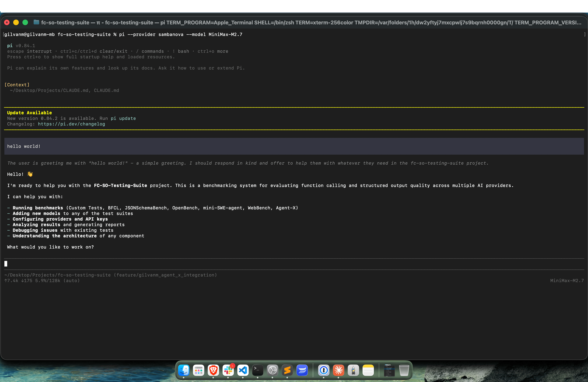Click the '[Context]' label
This screenshot has height=382, width=588.
tap(17, 85)
